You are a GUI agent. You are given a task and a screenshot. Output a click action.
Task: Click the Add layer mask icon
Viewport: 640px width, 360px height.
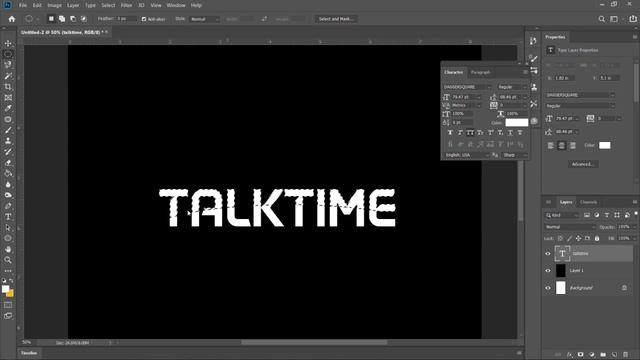pos(580,354)
